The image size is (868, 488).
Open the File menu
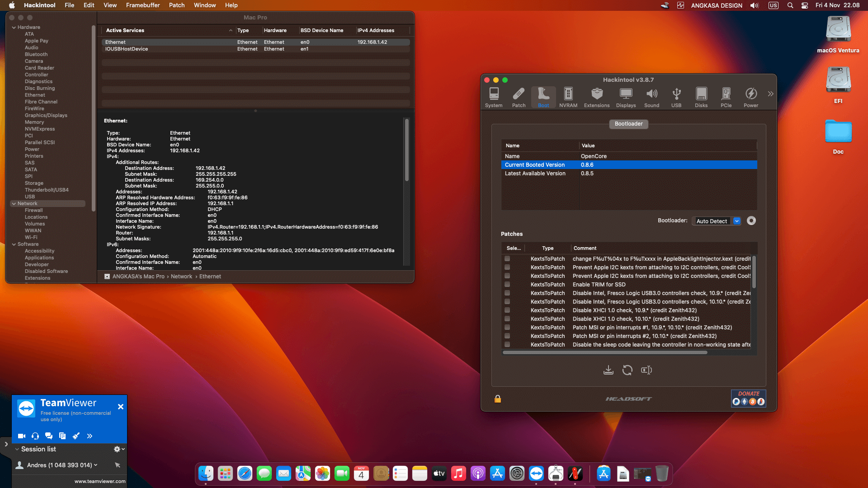(x=70, y=5)
